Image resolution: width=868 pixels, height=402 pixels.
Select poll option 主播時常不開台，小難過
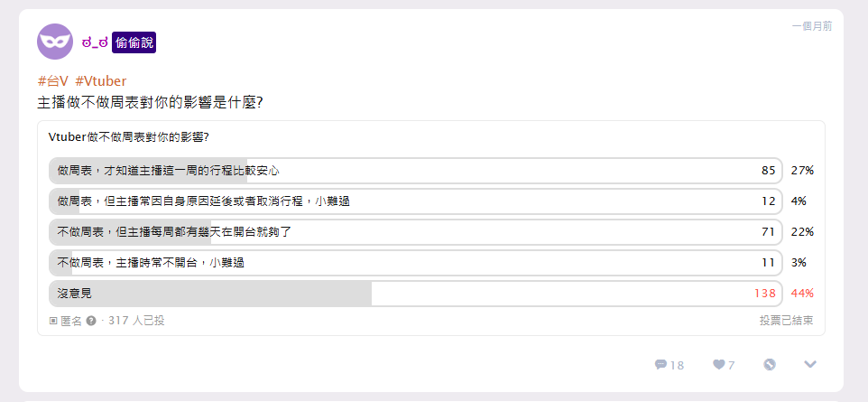pyautogui.click(x=415, y=263)
